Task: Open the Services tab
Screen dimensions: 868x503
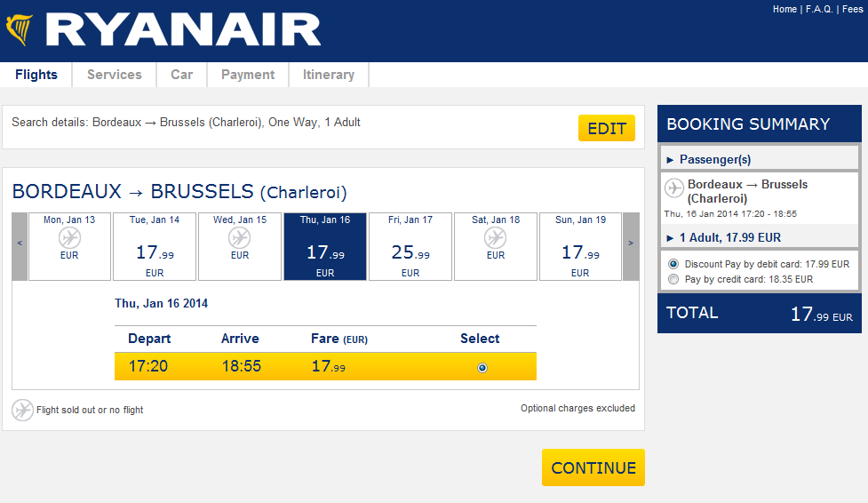Action: 115,75
